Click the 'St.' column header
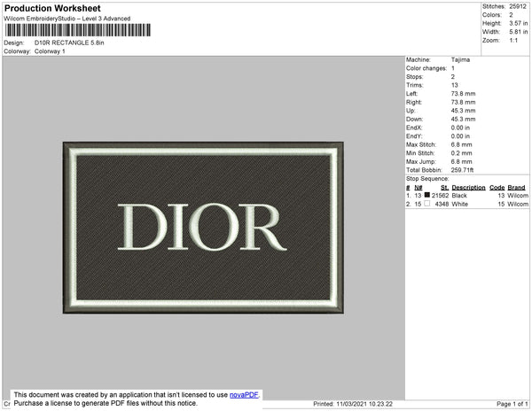The width and height of the screenshot is (532, 411). click(x=445, y=188)
